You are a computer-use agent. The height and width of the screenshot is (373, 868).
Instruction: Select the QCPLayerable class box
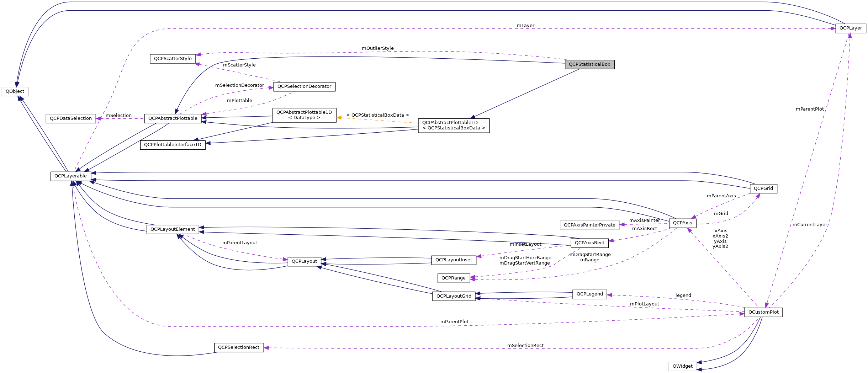(x=70, y=176)
